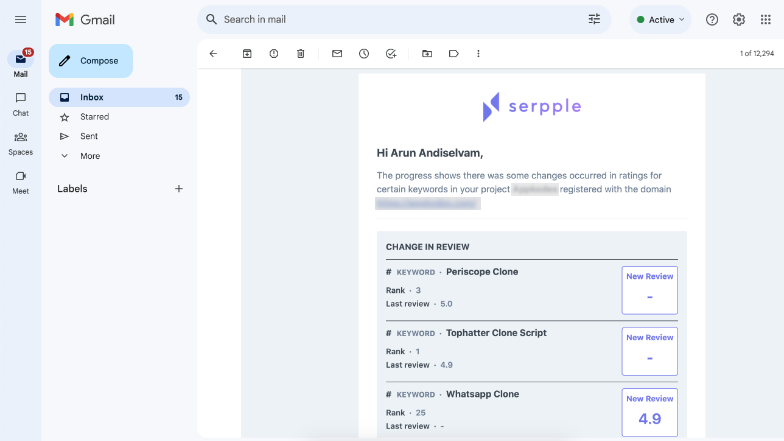
Task: Open the Spaces section
Action: (x=20, y=144)
